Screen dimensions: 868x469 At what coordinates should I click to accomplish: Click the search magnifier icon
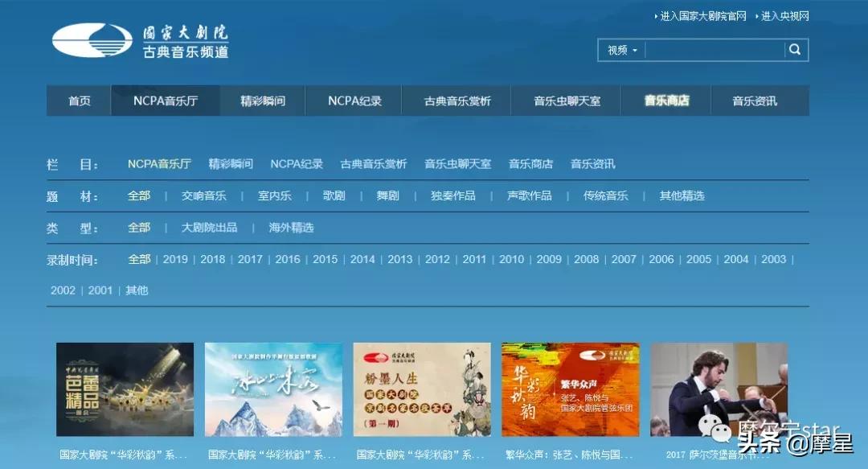click(794, 50)
